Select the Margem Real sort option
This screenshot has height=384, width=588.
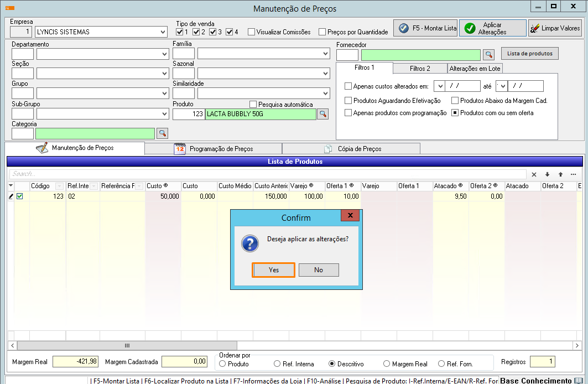[x=386, y=364]
